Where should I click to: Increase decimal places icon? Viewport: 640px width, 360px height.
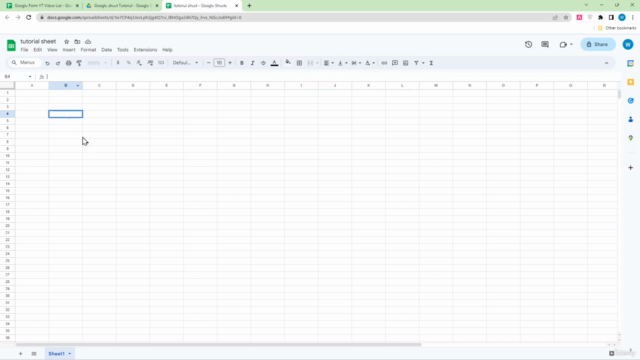pos(150,63)
